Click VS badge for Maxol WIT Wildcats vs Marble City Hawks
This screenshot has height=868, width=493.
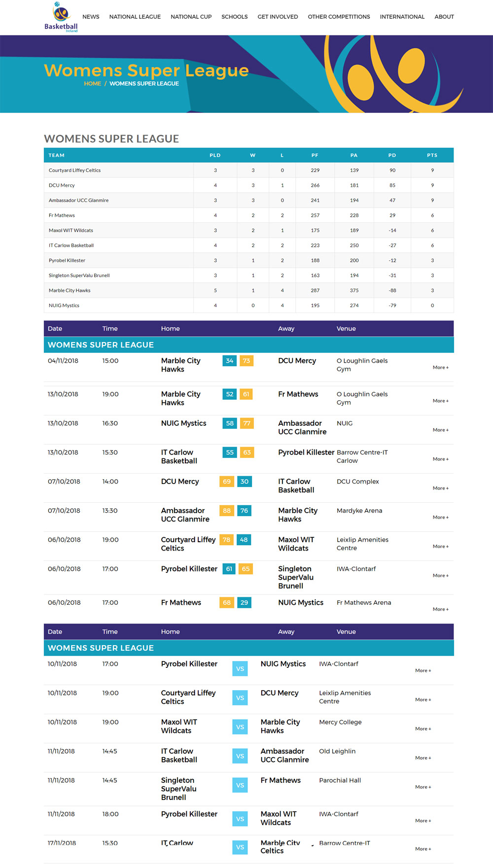[x=240, y=727]
